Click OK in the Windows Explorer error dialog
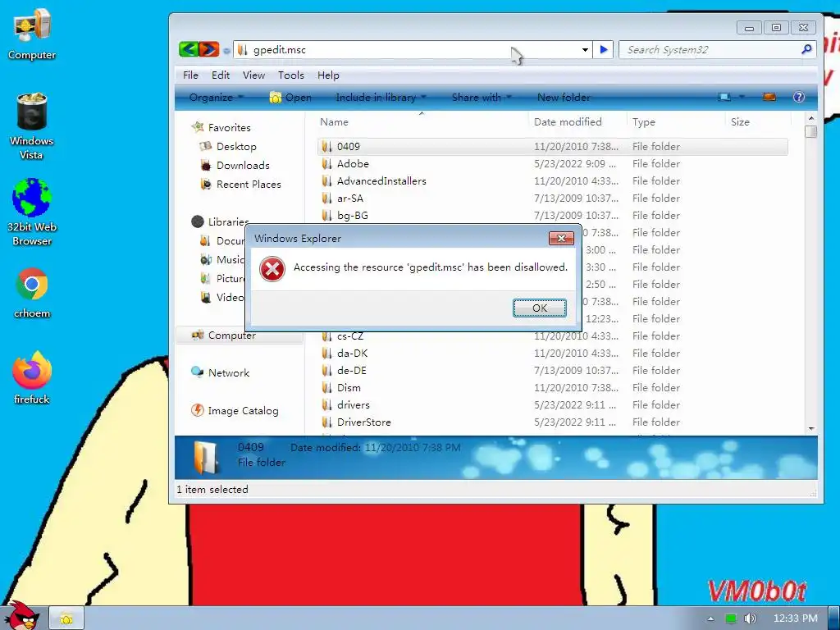Screen dimensions: 840x630 tap(540, 308)
